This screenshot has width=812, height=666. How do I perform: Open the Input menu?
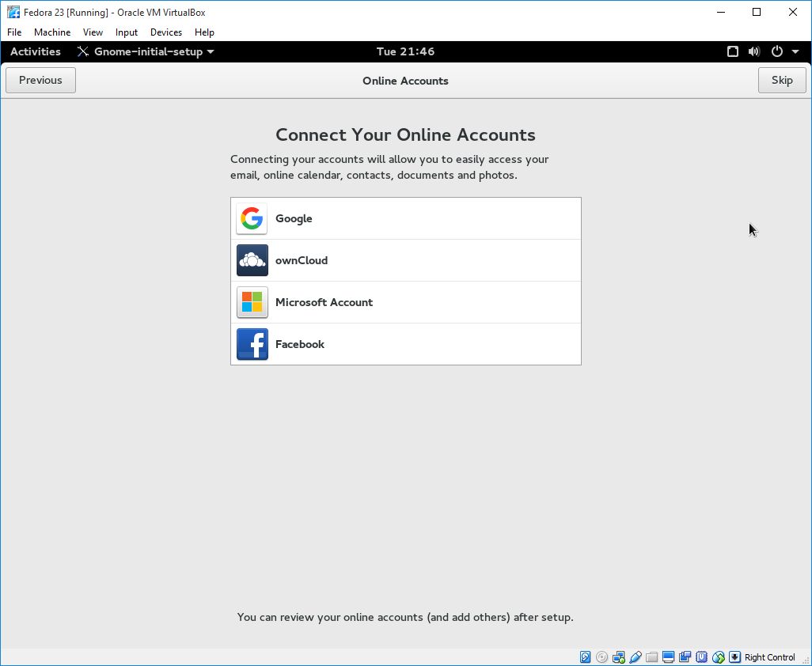click(x=127, y=32)
